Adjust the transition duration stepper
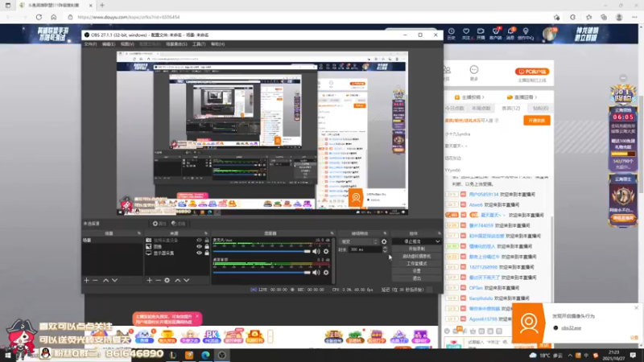644x362 pixels. tap(385, 249)
